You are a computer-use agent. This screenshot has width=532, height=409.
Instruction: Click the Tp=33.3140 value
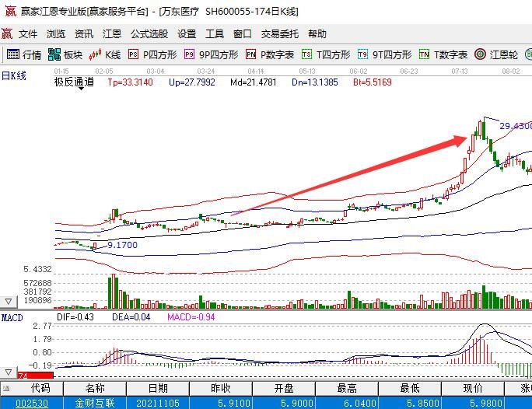tap(131, 82)
